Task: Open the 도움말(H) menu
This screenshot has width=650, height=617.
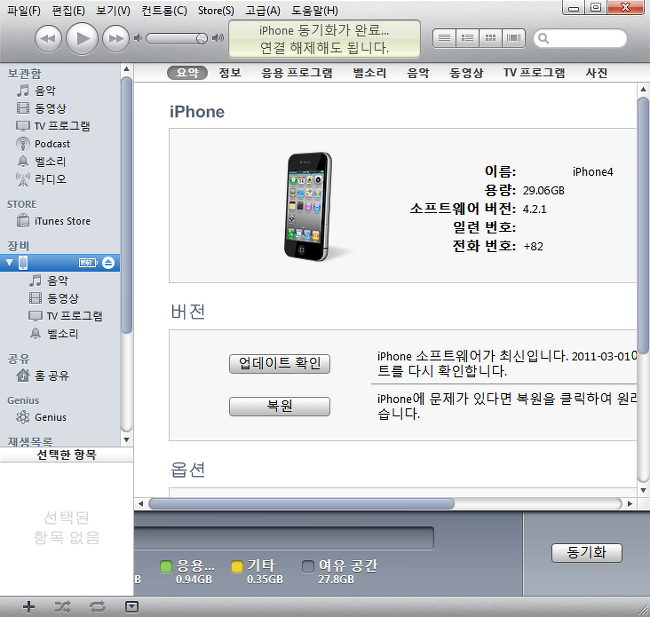Action: point(315,10)
